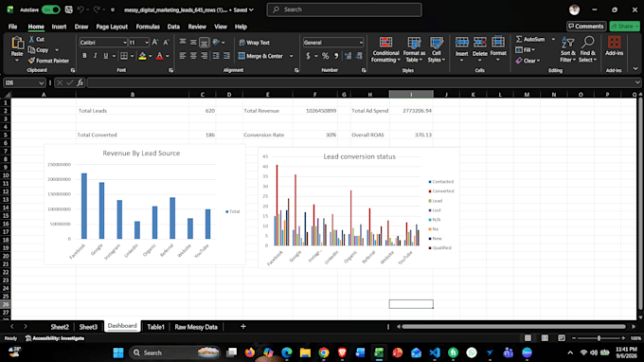This screenshot has width=644, height=362.
Task: Increase indent in cell
Action: point(226,56)
